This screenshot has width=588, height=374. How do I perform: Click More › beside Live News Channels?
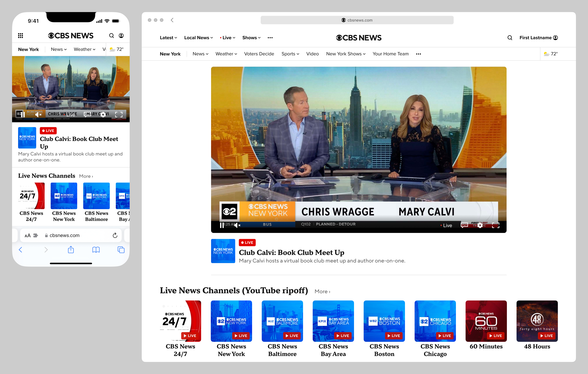point(322,291)
